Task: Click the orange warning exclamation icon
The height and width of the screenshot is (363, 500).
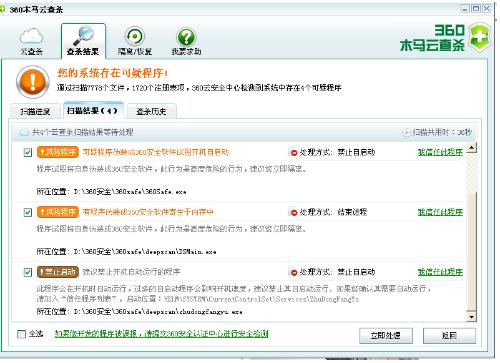Action: tap(33, 82)
